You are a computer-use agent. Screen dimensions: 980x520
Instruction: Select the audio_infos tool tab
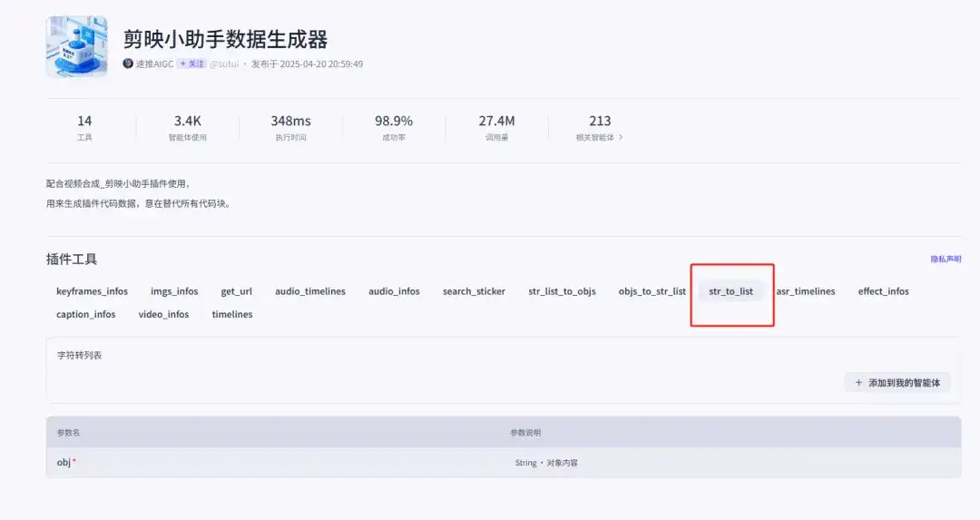click(394, 291)
